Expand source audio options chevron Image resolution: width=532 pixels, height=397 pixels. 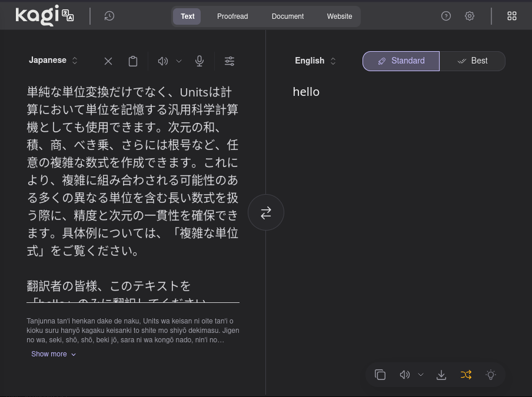179,61
